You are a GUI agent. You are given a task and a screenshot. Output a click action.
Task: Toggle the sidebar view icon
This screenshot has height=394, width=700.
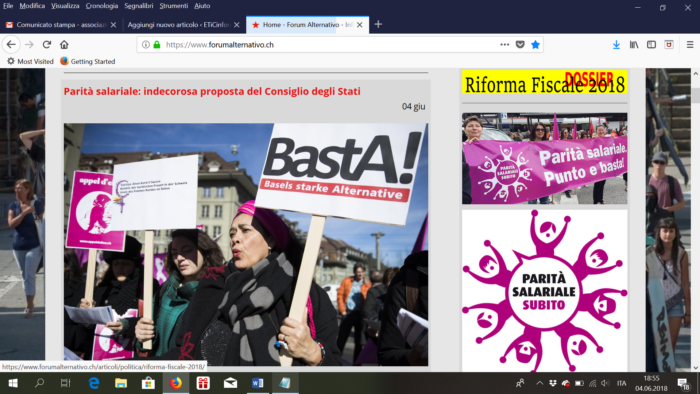651,45
